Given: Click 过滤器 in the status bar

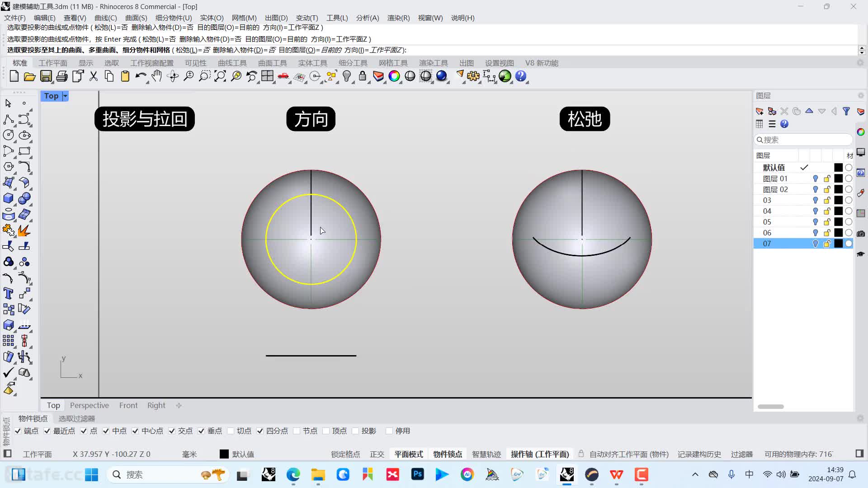Looking at the screenshot, I should tap(742, 454).
